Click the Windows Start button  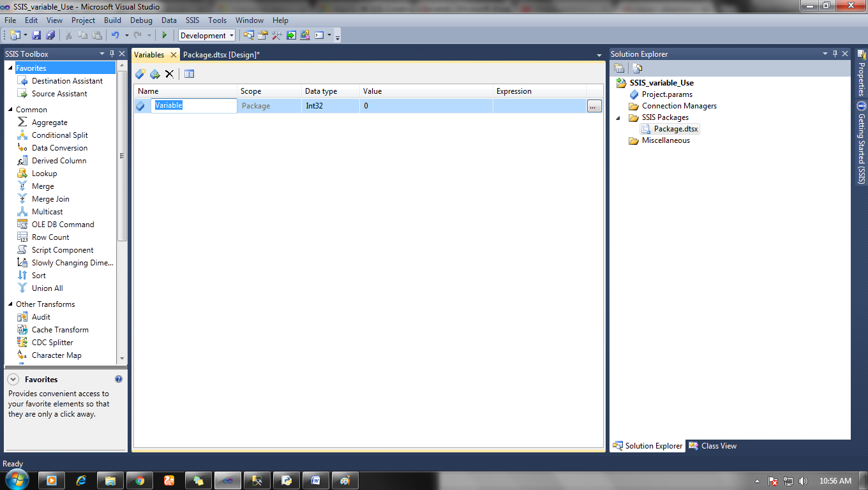click(17, 480)
